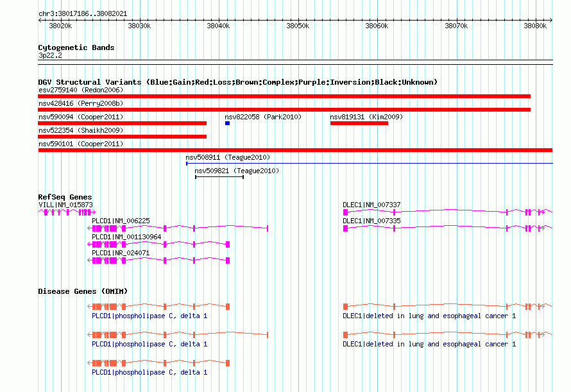The image size is (571, 392).
Task: Click the nsv509821 (Teague2010) label
Action: click(x=237, y=171)
